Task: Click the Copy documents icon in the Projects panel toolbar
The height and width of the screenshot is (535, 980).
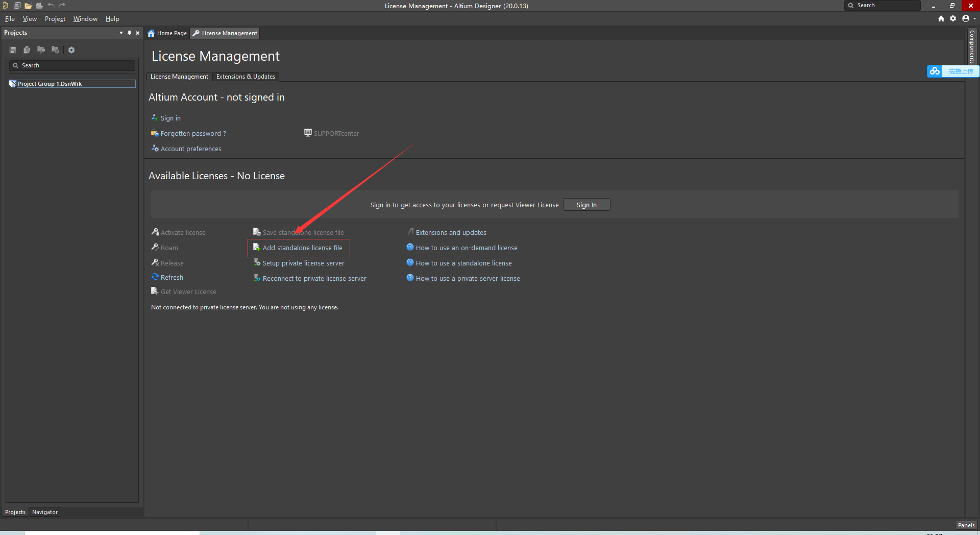Action: (27, 50)
